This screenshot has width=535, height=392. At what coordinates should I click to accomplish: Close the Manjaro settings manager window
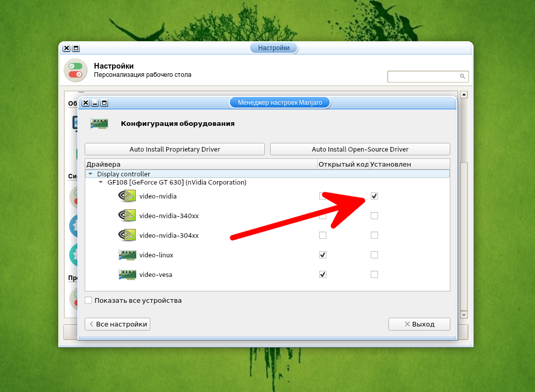(x=86, y=103)
